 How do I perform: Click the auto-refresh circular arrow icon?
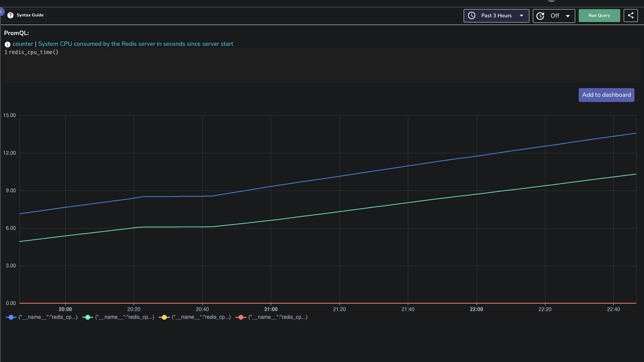(540, 16)
